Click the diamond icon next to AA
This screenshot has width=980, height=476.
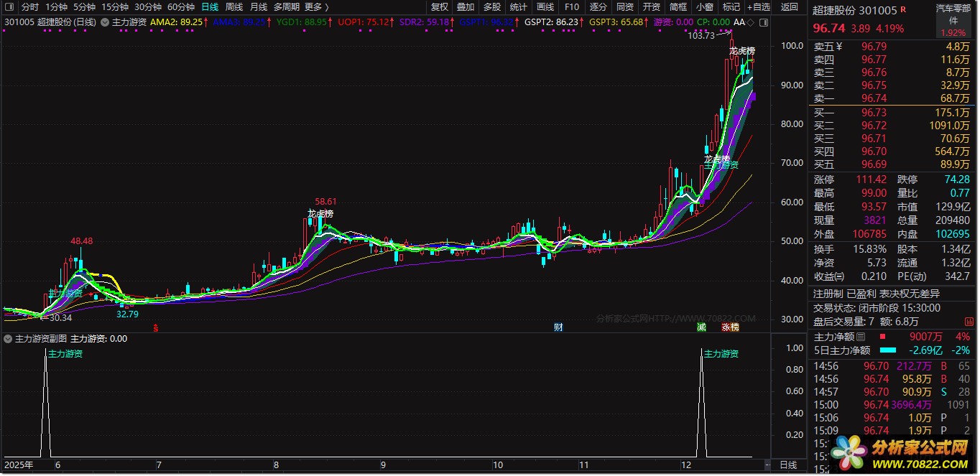pyautogui.click(x=751, y=22)
